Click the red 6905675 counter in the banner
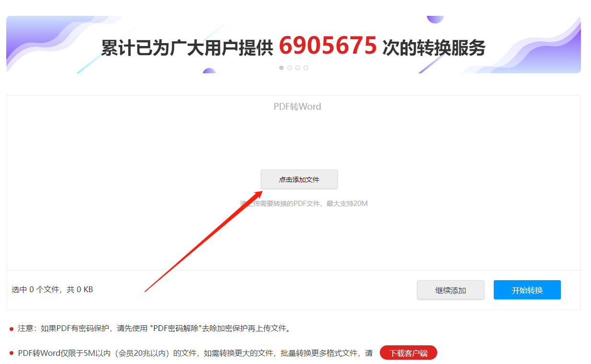This screenshot has width=591, height=364. point(328,46)
